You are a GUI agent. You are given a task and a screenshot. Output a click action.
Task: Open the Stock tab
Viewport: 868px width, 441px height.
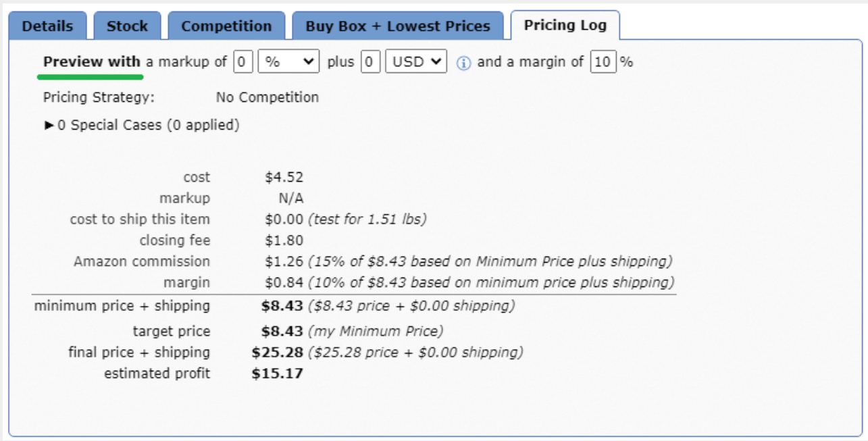coord(127,26)
